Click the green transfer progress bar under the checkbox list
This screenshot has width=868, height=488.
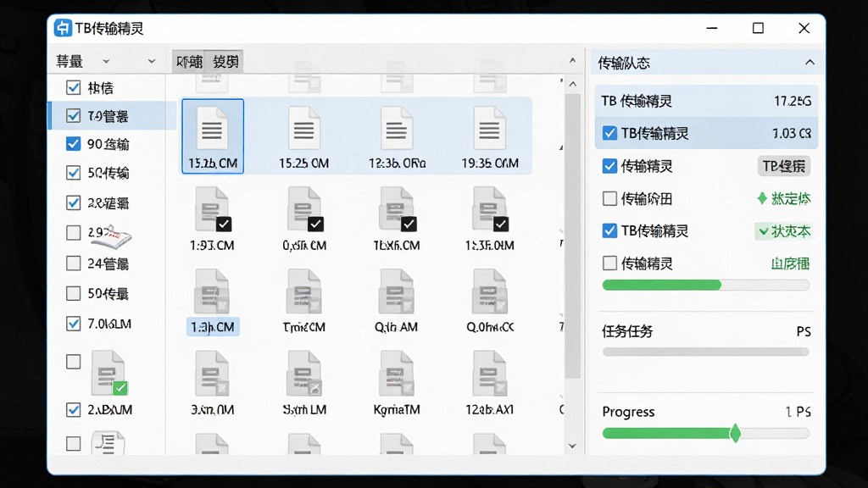(706, 286)
